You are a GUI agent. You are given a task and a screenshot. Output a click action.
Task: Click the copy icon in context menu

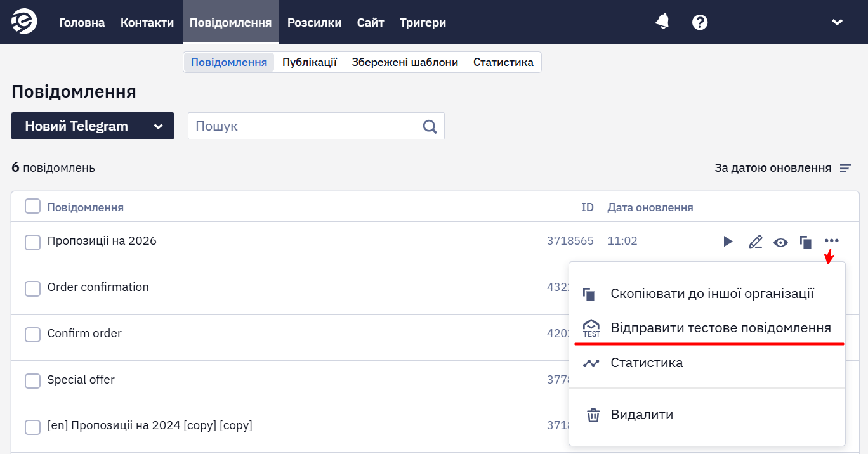coord(589,294)
